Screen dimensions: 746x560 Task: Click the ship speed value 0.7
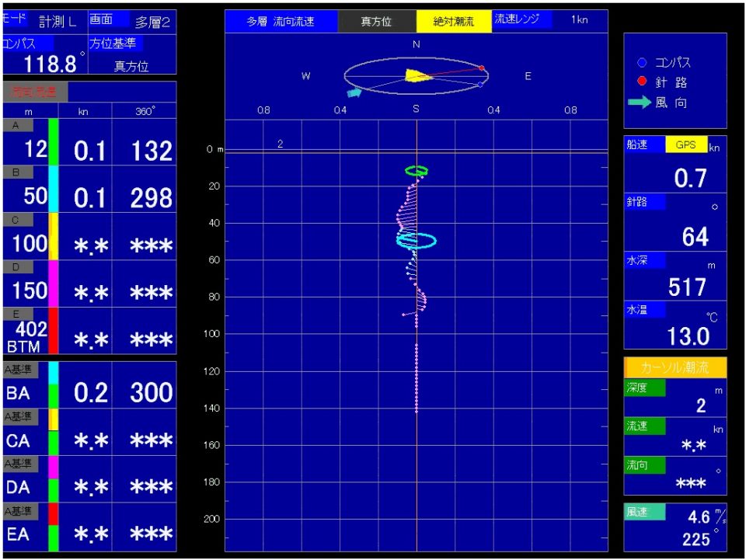[690, 179]
